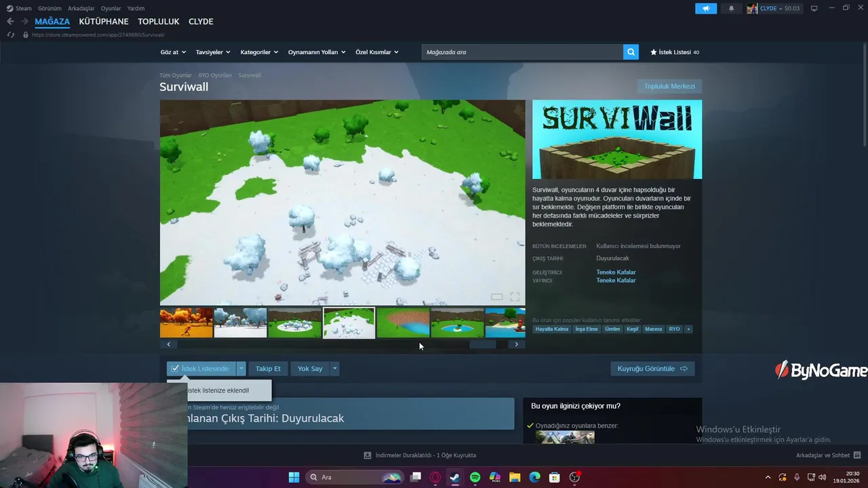The height and width of the screenshot is (488, 868).
Task: Click the Yok Say button
Action: [310, 369]
